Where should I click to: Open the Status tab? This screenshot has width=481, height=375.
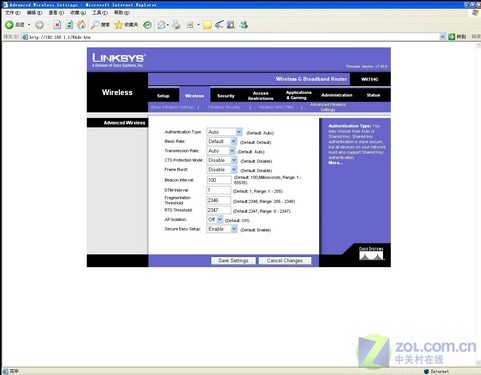[x=373, y=95]
